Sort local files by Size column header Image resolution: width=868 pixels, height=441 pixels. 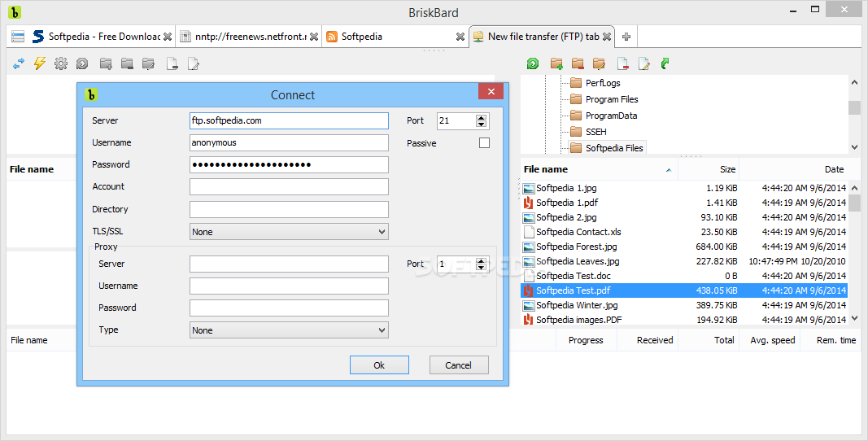coord(709,169)
